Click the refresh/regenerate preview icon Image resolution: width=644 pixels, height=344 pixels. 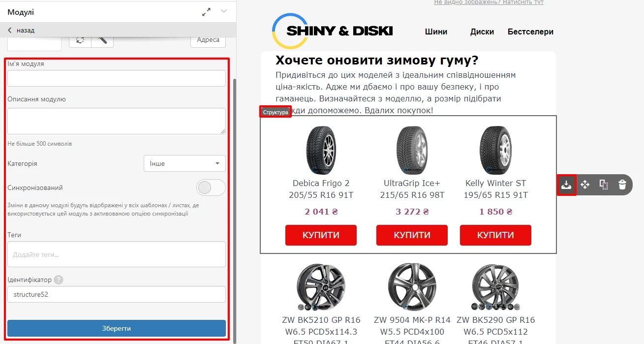(80, 40)
